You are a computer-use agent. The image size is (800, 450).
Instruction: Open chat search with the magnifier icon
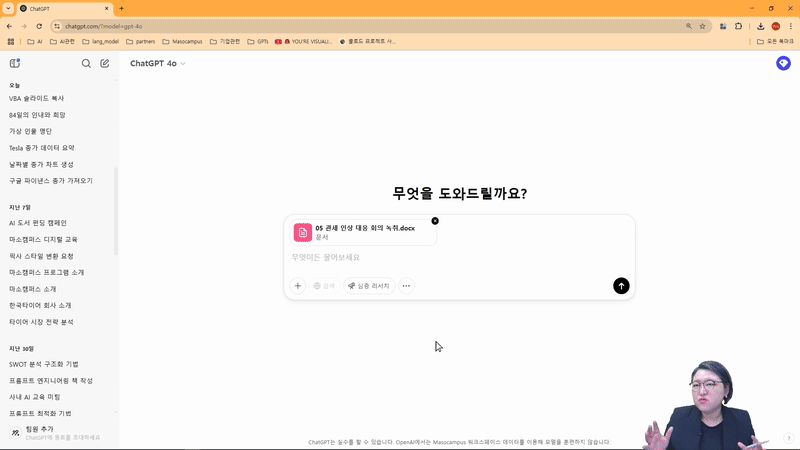coord(86,63)
